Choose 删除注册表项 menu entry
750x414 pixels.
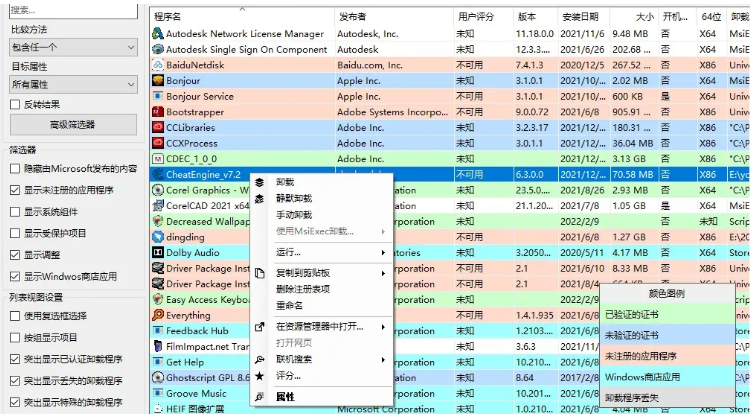point(303,289)
